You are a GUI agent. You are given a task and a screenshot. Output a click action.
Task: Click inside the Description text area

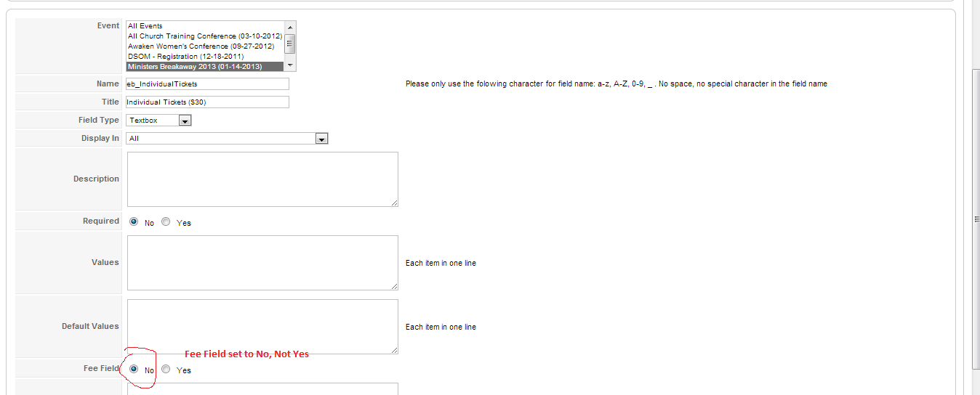click(x=262, y=179)
